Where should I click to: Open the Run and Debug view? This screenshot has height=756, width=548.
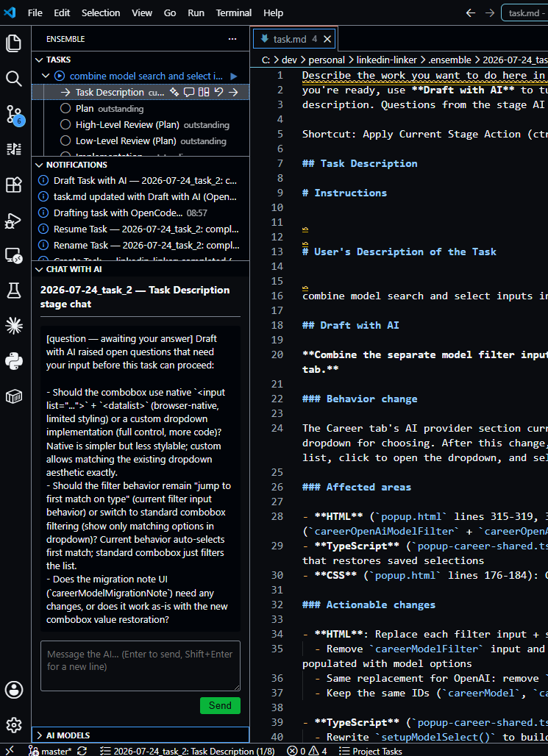pos(13,221)
